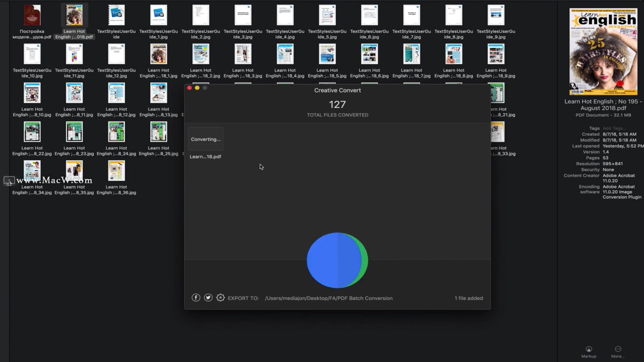Click the Markup button in preview pane
This screenshot has height=362, width=644.
[589, 352]
